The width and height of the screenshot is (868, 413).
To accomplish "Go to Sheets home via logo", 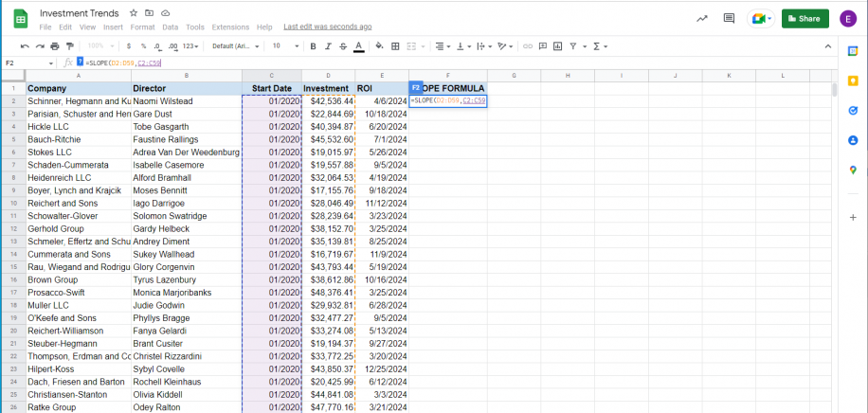I will pos(21,19).
